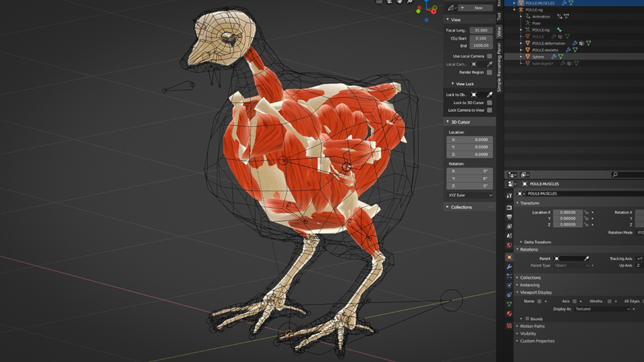The width and height of the screenshot is (644, 362).
Task: Open the Simple Renaming Panel tab
Action: (499, 67)
